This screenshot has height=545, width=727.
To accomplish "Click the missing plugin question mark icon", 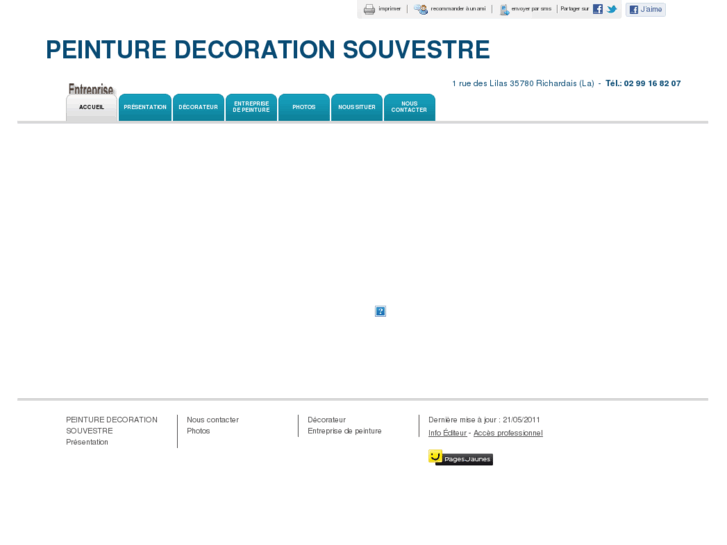I will click(380, 311).
